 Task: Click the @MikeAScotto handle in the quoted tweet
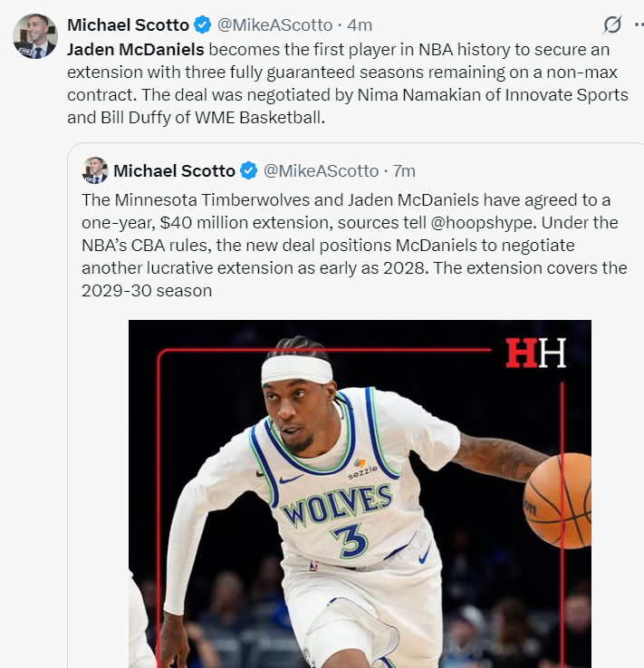(321, 170)
